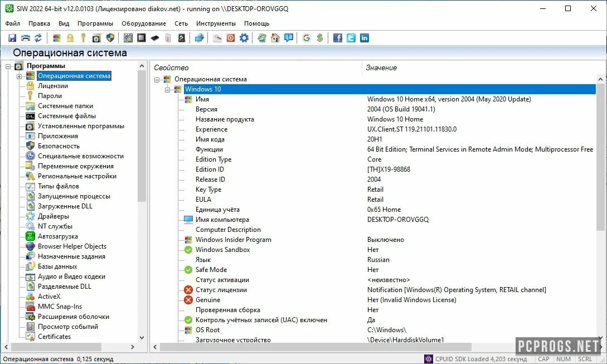Image resolution: width=607 pixels, height=364 pixels.
Task: Open the Вид menu
Action: 64,23
